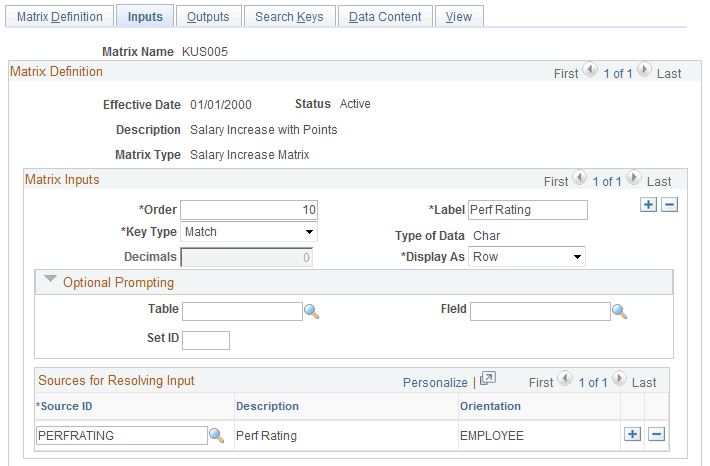Open the Search Keys tab
This screenshot has width=710, height=466.
tap(289, 16)
